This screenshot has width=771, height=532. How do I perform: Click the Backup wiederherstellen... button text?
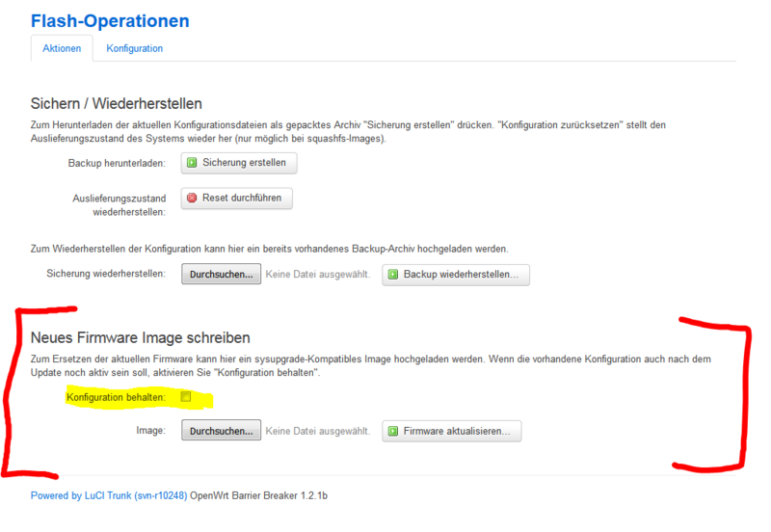[461, 275]
